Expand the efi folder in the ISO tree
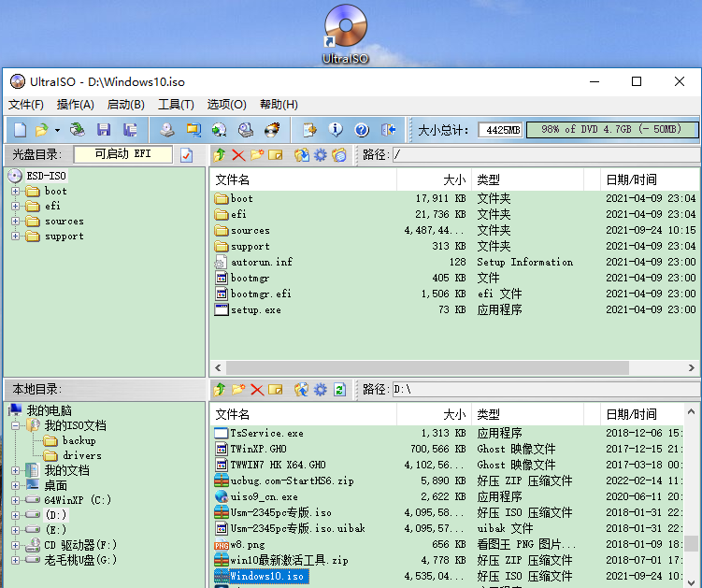 16,206
